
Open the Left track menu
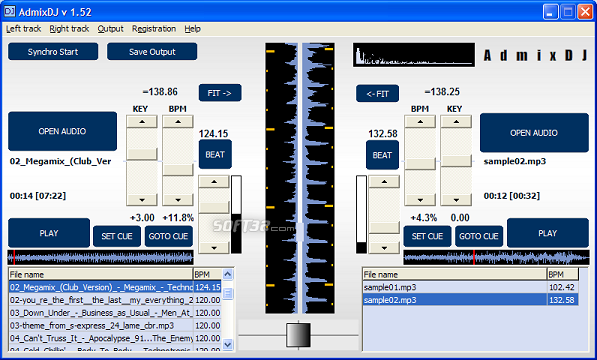click(23, 29)
